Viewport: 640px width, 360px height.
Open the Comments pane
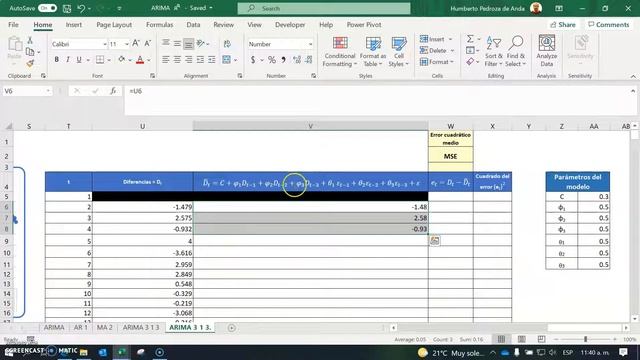pos(609,24)
